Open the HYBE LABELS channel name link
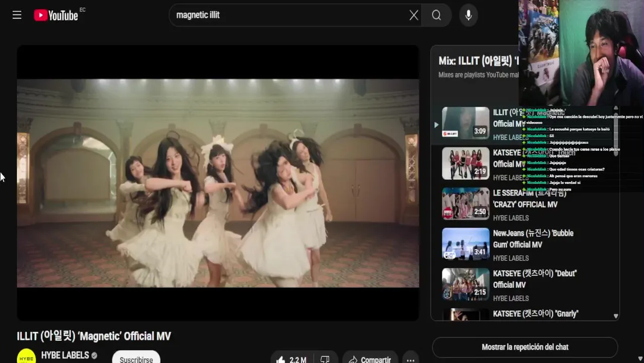The height and width of the screenshot is (363, 644). point(65,355)
